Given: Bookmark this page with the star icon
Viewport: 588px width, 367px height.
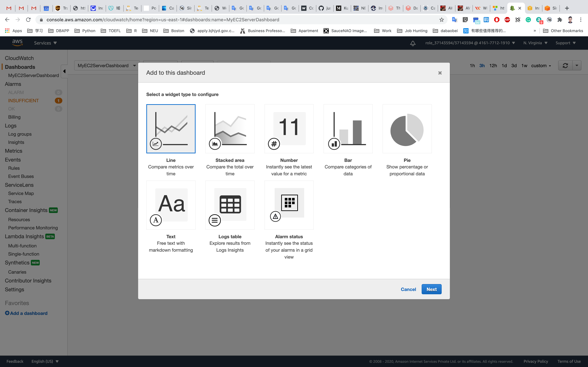Looking at the screenshot, I should click(441, 20).
